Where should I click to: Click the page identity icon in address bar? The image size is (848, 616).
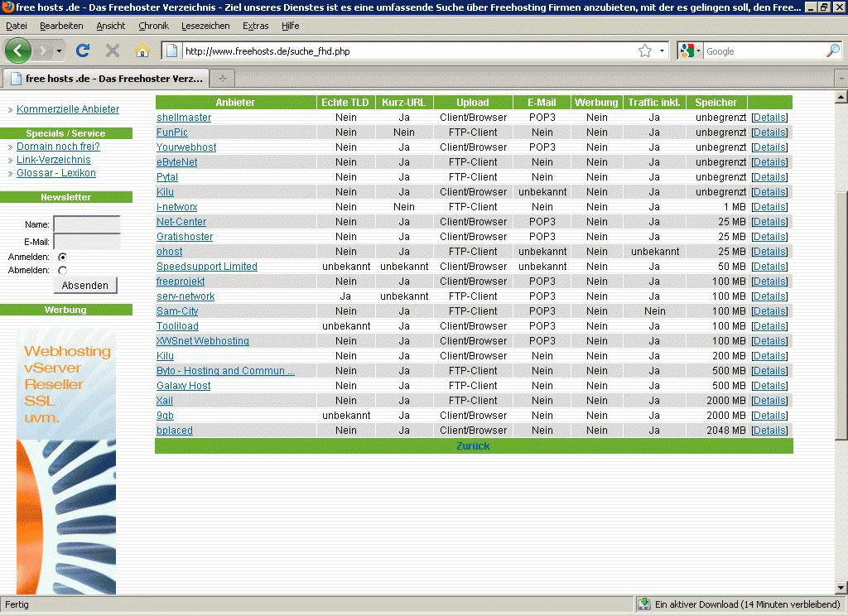point(172,51)
